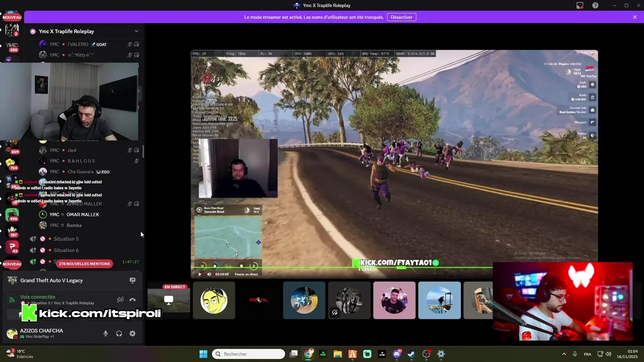Select the OMAR MALLEK voice user

(83, 215)
